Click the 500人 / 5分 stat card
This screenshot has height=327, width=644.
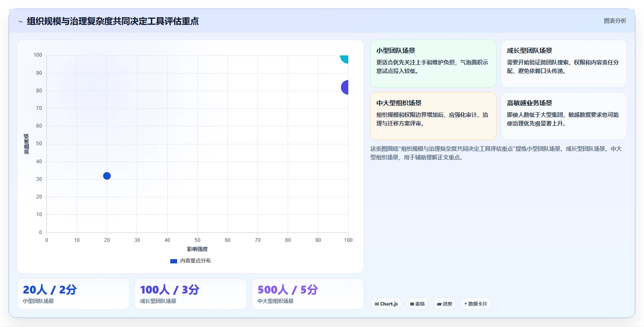(308, 294)
